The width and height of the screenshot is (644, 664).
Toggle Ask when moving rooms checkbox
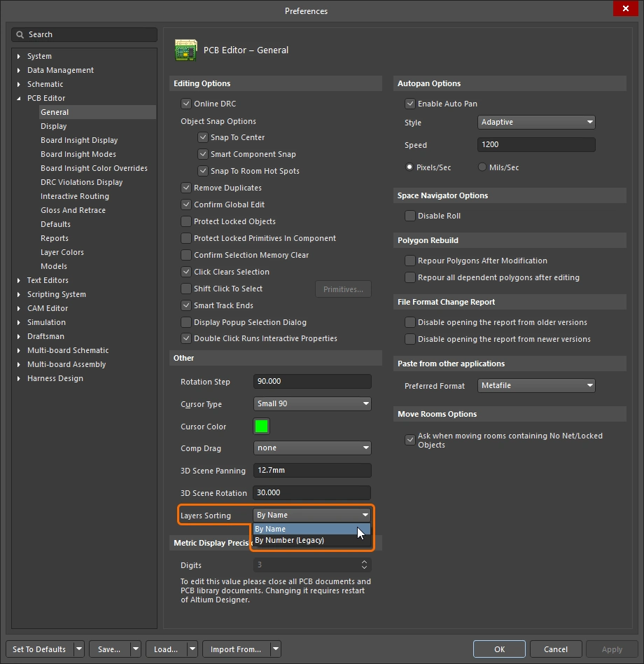point(410,440)
